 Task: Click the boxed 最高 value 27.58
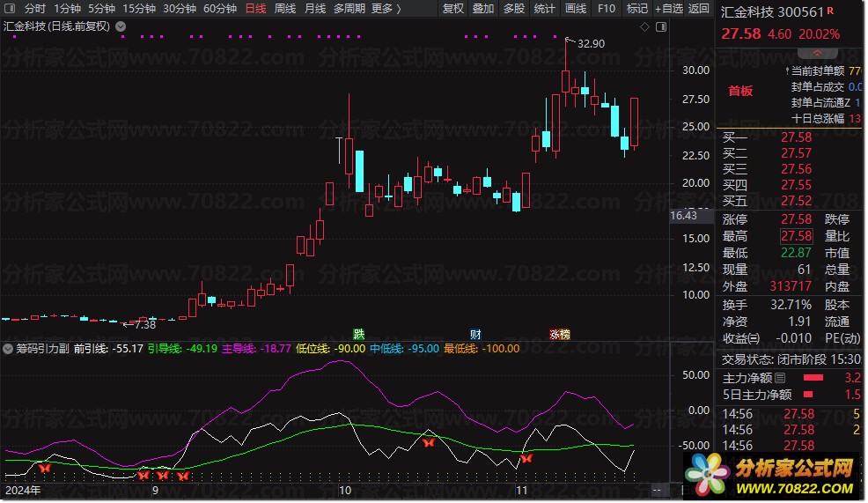(x=796, y=236)
